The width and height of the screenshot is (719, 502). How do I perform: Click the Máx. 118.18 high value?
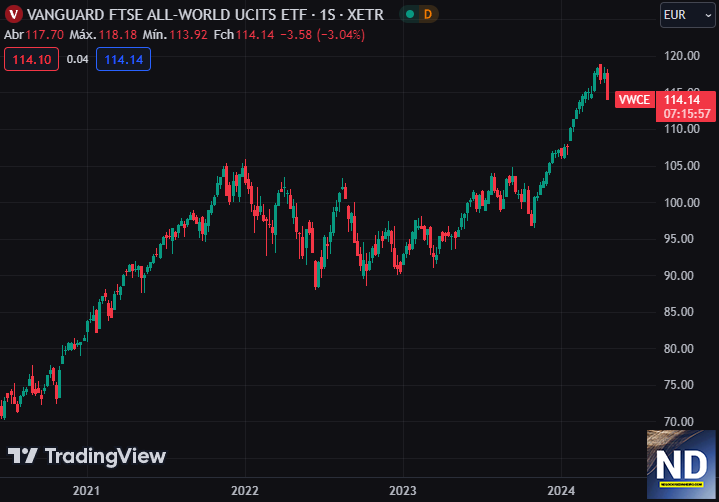[103, 35]
